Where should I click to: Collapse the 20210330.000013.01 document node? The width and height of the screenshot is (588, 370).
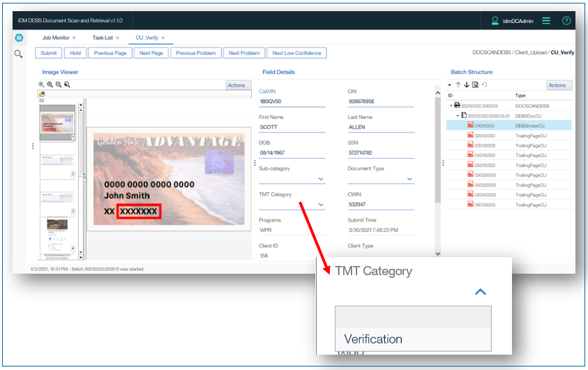pyautogui.click(x=458, y=116)
